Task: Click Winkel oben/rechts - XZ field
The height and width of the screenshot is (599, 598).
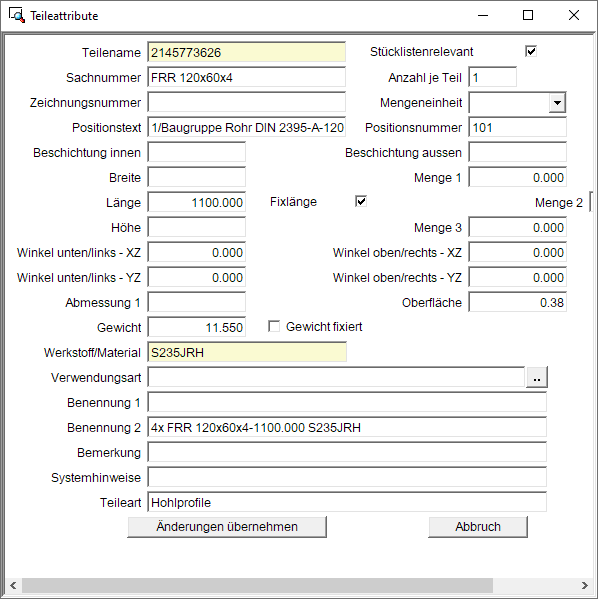Action: (x=518, y=253)
